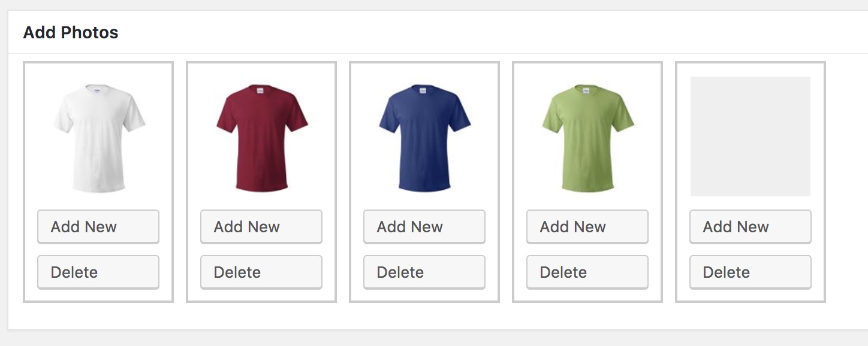Click the empty gray photo placeholder
This screenshot has height=346, width=868.
[751, 136]
